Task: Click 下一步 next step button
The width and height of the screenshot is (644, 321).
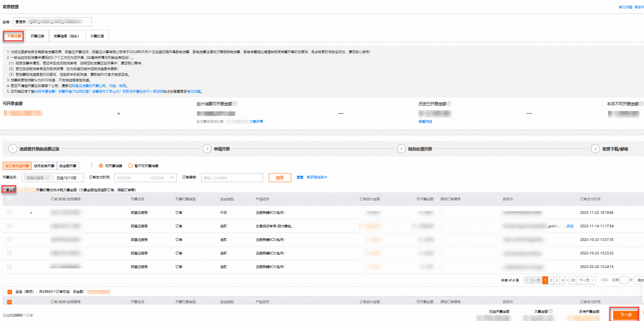Action: [625, 315]
